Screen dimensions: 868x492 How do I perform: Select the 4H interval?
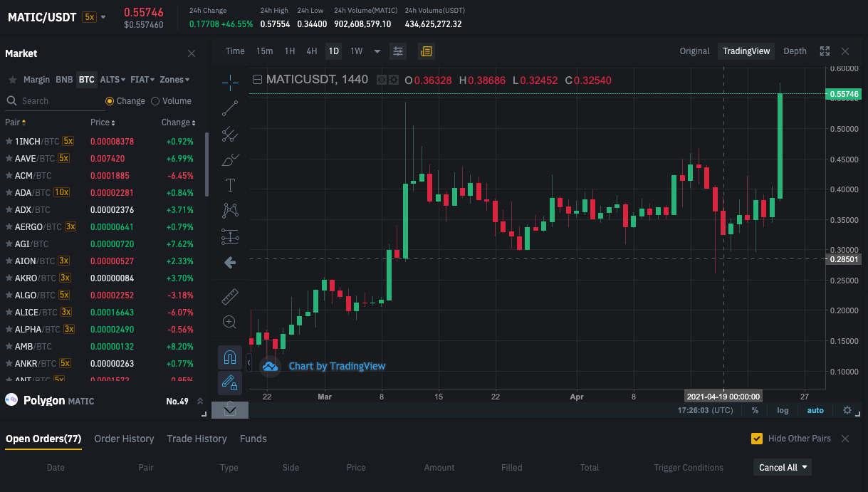[312, 51]
